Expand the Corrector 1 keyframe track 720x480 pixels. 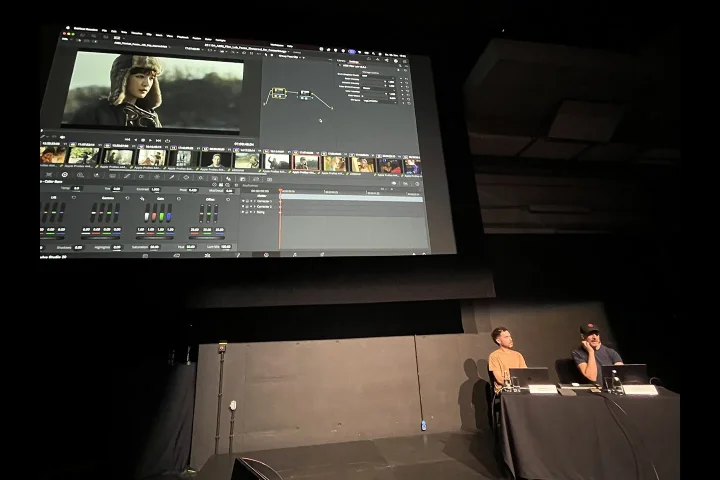tap(253, 201)
